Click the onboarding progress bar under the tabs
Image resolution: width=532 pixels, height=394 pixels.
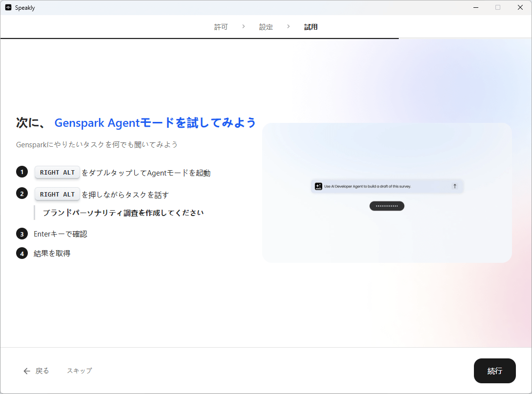(199, 38)
